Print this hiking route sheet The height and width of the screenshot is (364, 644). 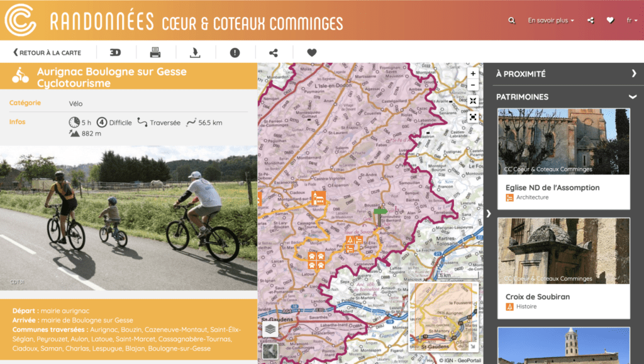click(155, 52)
